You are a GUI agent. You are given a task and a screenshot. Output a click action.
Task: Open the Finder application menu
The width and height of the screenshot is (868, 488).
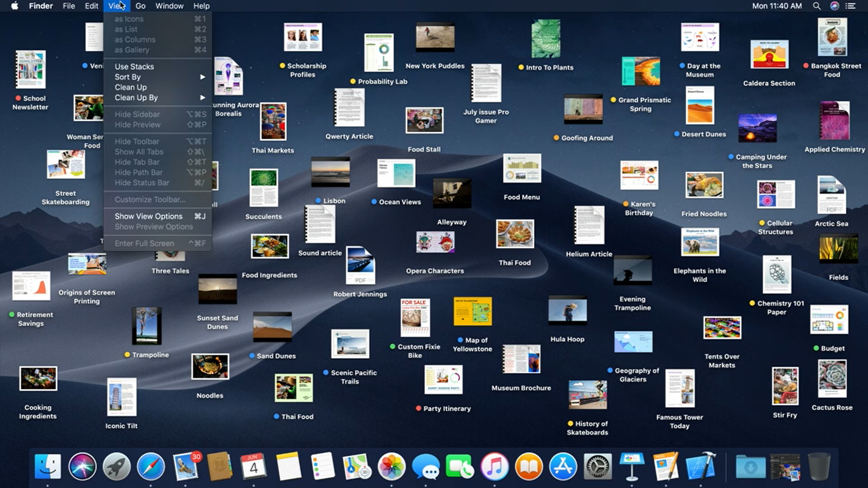click(x=41, y=6)
